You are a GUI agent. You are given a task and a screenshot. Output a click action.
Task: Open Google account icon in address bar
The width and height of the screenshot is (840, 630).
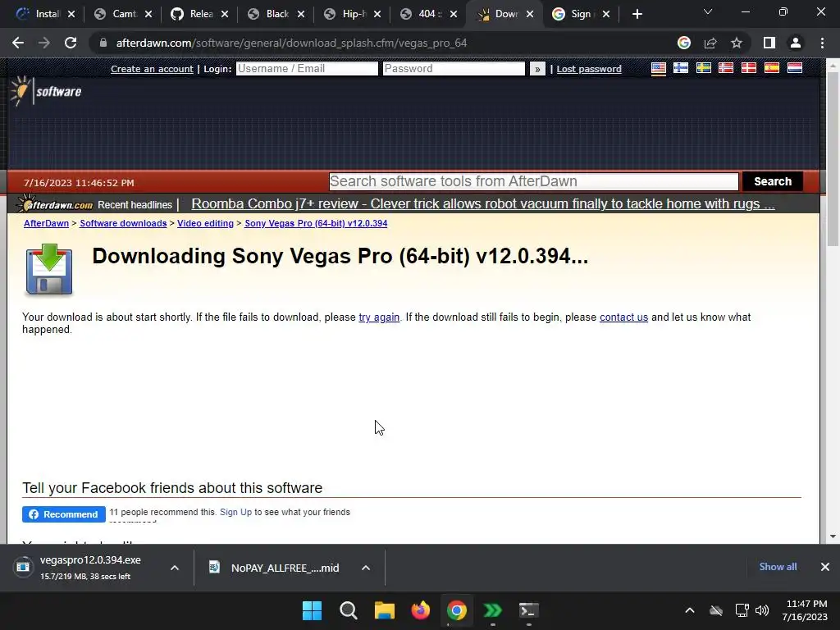click(x=683, y=43)
